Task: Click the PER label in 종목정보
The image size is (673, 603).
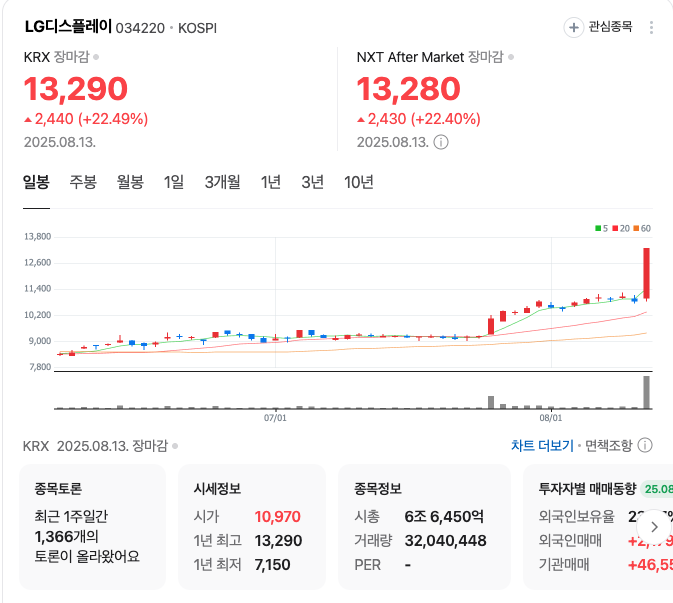Action: [367, 564]
